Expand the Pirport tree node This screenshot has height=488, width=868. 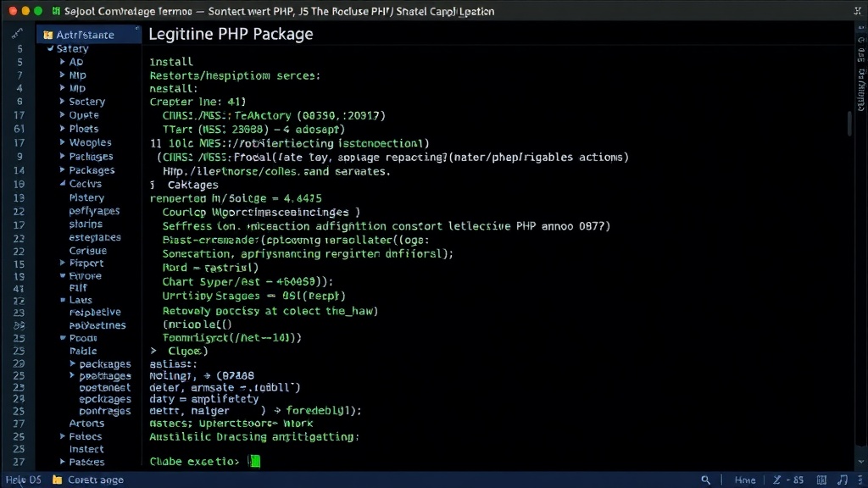click(x=63, y=263)
